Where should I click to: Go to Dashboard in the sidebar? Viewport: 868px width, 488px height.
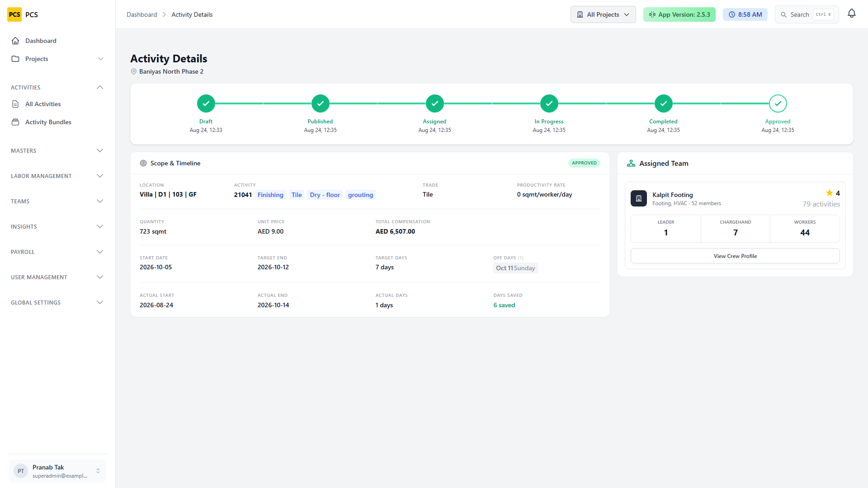coord(57,41)
